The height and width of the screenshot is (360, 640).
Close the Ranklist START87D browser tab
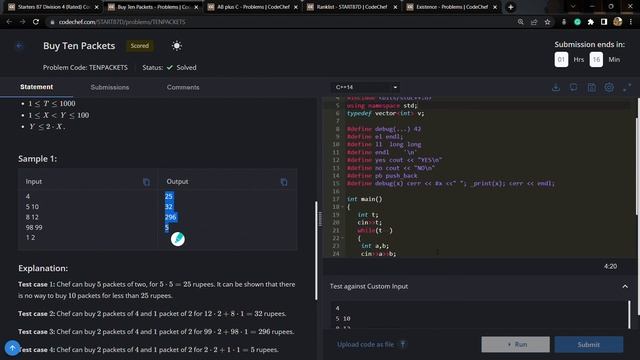[395, 7]
